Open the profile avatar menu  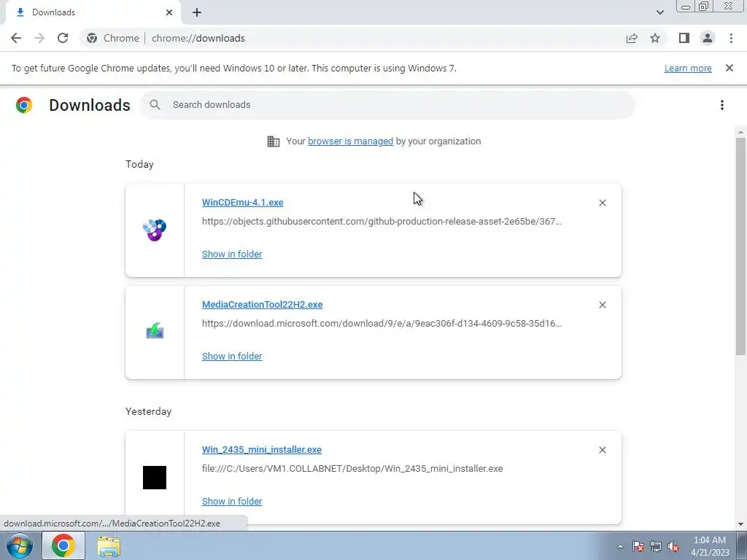(x=708, y=38)
